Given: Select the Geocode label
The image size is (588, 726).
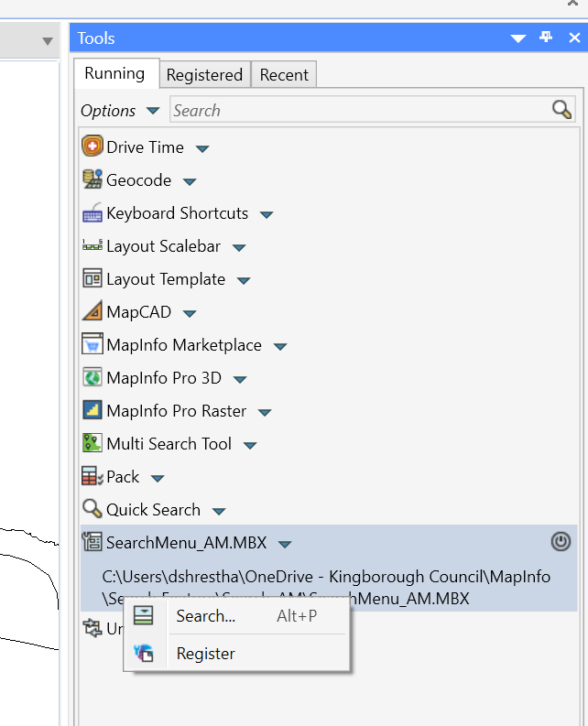Looking at the screenshot, I should click(x=138, y=180).
